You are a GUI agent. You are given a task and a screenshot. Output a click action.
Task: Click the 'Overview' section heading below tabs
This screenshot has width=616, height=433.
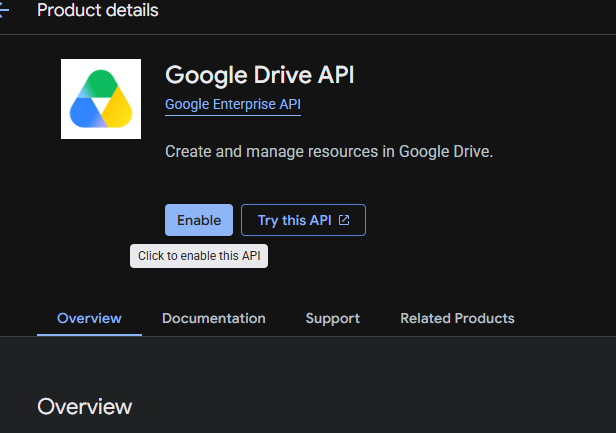85,407
